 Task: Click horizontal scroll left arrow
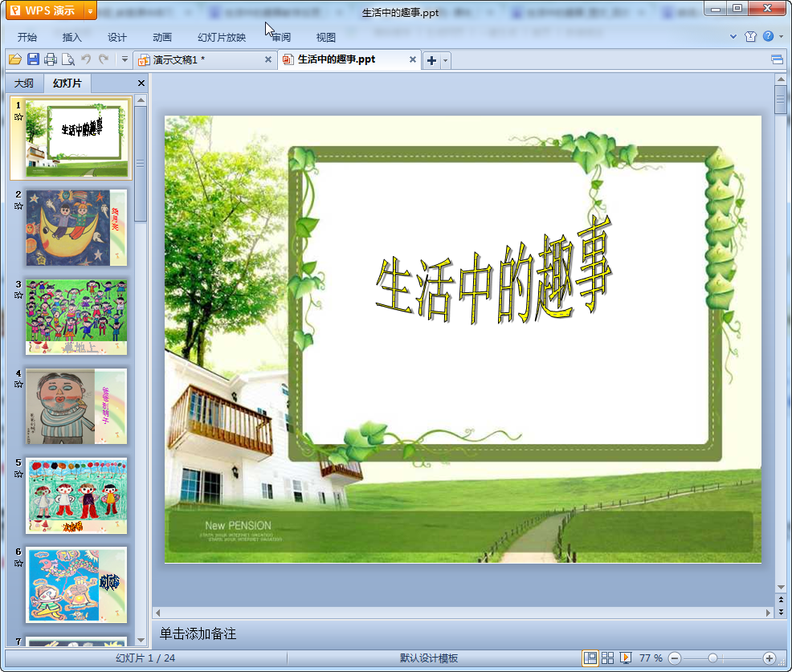point(158,613)
